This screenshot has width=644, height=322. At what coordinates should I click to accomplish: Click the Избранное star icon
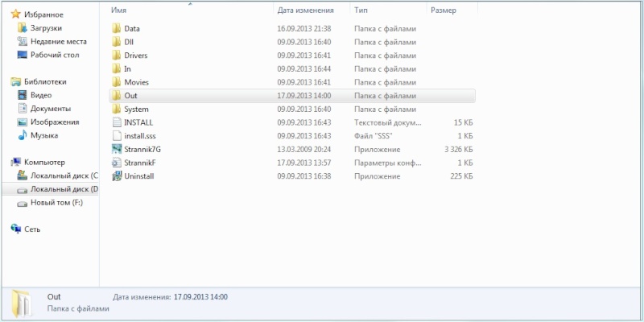pos(15,14)
